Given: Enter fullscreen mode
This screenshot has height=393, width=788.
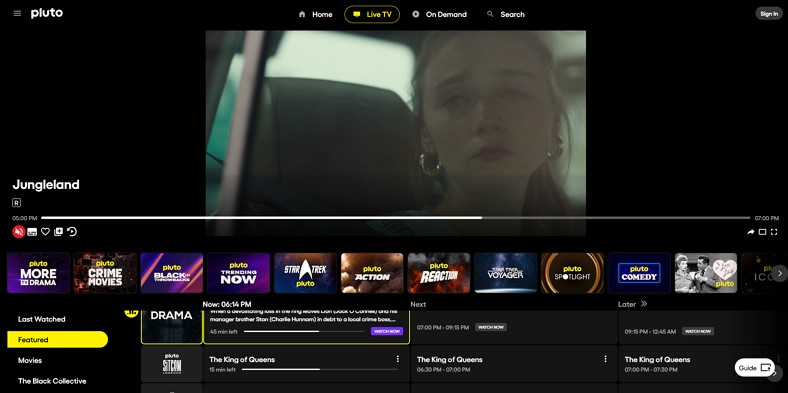Looking at the screenshot, I should (x=774, y=232).
